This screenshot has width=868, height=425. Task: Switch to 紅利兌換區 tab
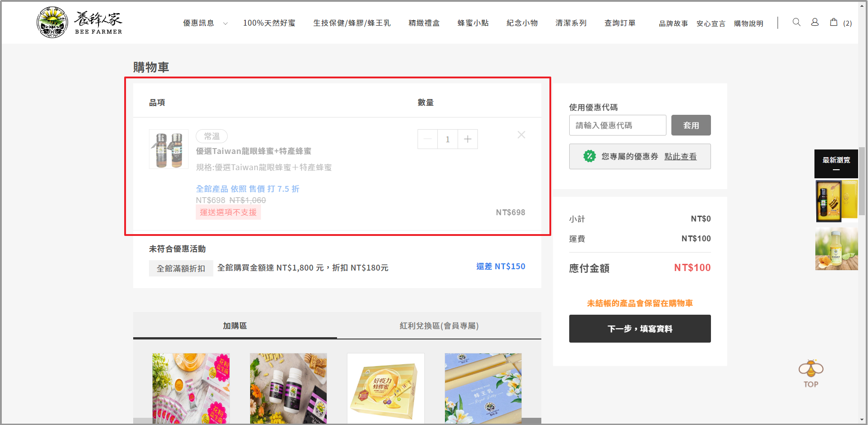pos(439,326)
